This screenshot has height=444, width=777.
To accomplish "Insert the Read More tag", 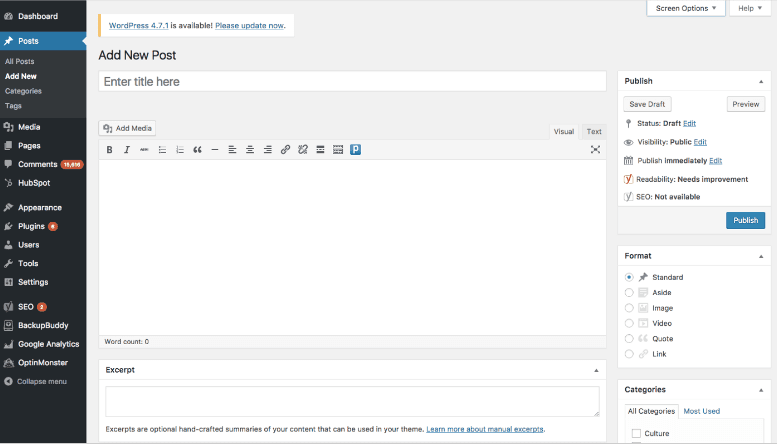I will (x=320, y=150).
